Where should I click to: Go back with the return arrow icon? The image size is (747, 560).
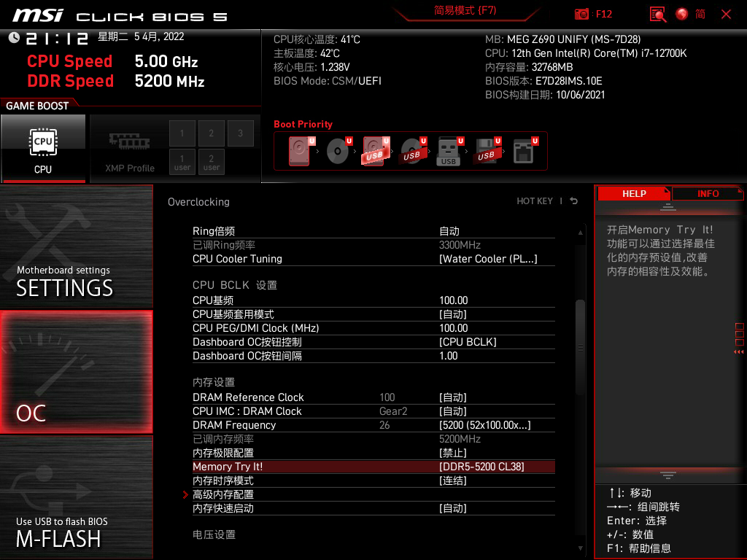[574, 201]
